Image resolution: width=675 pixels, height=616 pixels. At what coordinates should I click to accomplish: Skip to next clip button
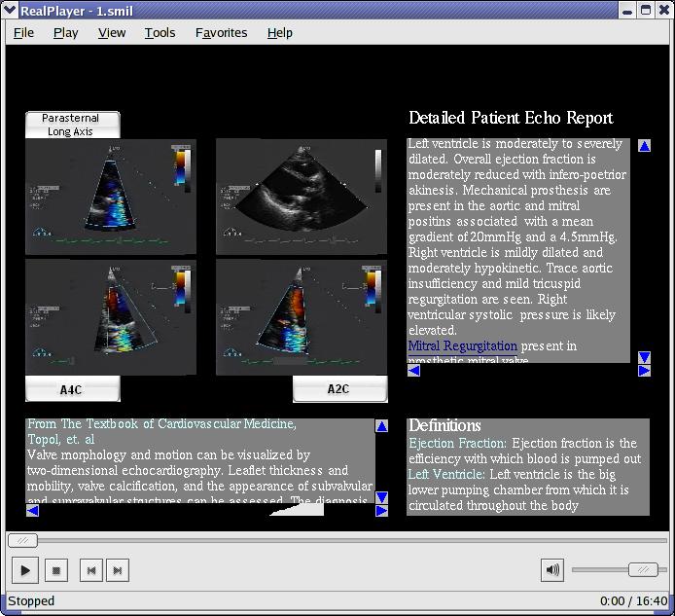(x=118, y=570)
